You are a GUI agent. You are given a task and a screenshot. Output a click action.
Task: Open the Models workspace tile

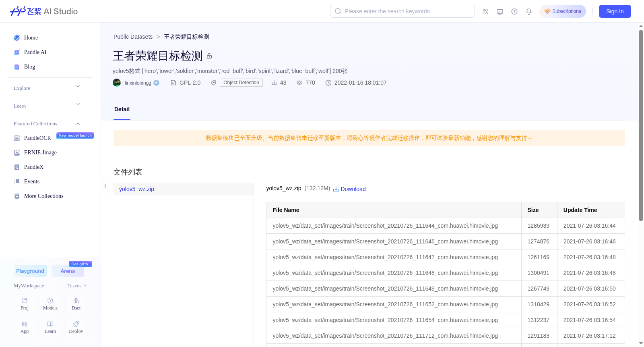(x=50, y=304)
